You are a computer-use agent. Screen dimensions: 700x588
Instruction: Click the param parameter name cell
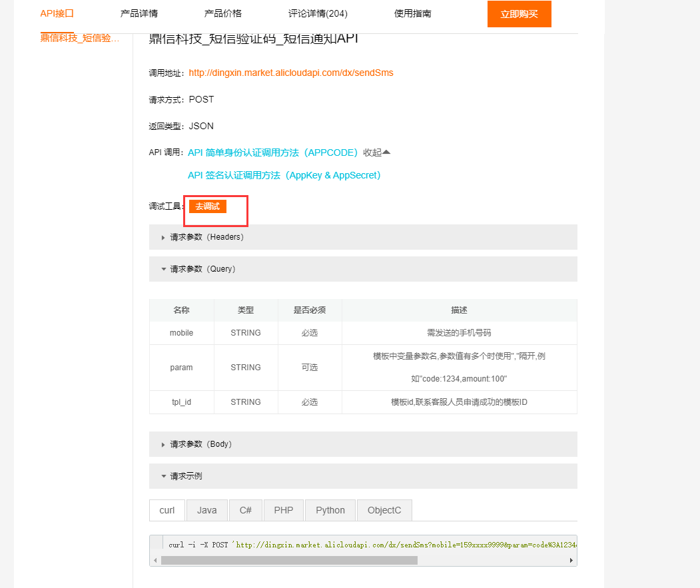pos(181,368)
